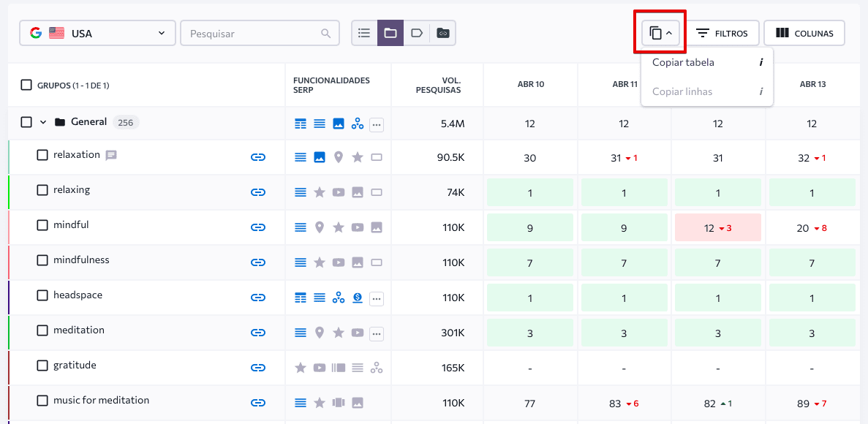Switch to tag view icon
The image size is (868, 424).
pyautogui.click(x=416, y=33)
